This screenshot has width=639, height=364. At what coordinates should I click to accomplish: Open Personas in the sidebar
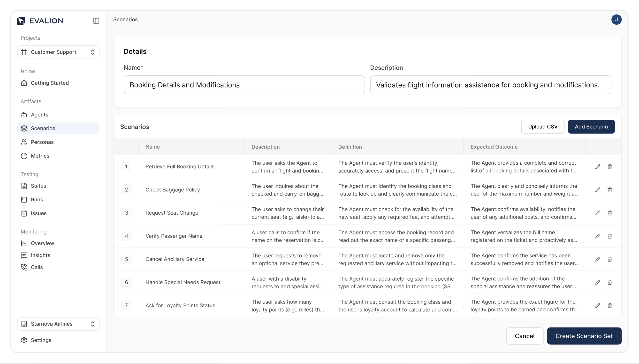click(x=42, y=142)
